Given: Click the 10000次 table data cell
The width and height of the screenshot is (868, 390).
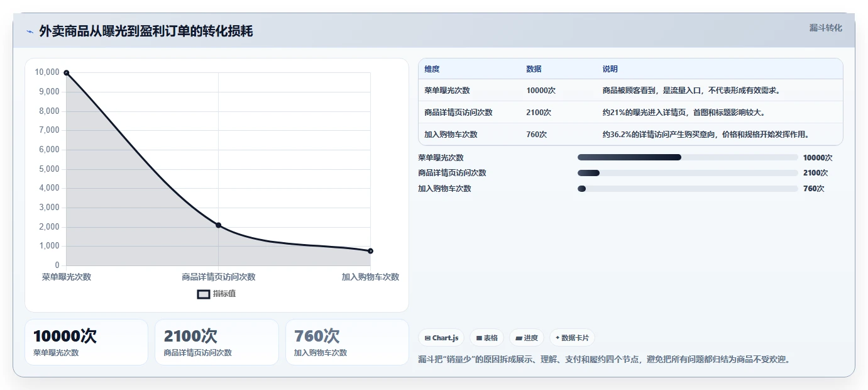Looking at the screenshot, I should tap(541, 91).
